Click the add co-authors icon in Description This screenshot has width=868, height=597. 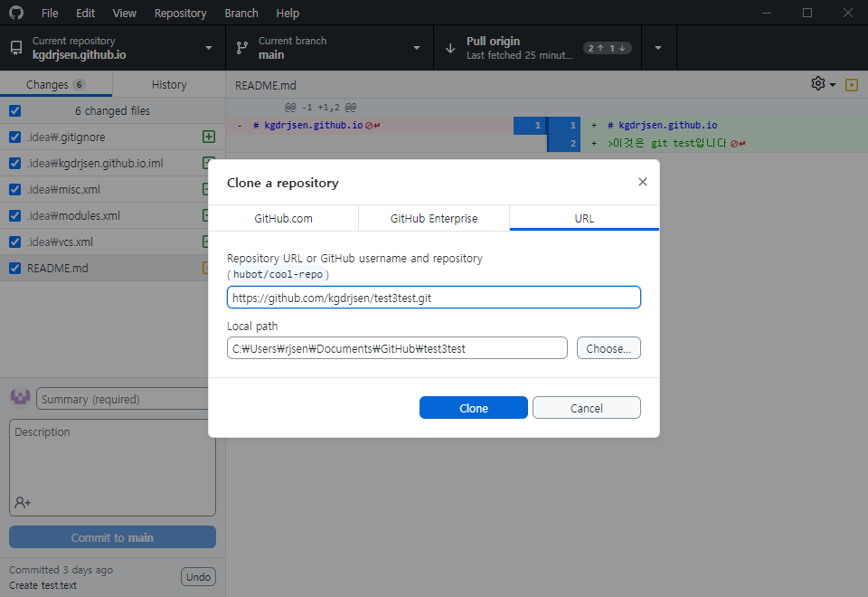click(23, 502)
